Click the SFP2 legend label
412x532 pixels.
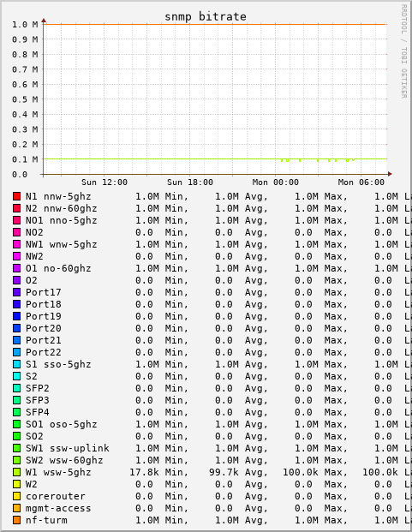(x=38, y=388)
